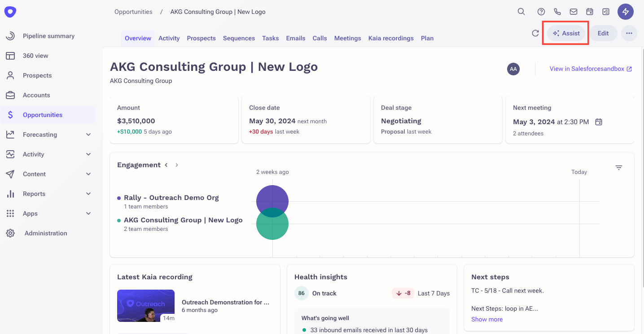Switch to the opportunity Activity tab
The image size is (644, 334).
169,38
